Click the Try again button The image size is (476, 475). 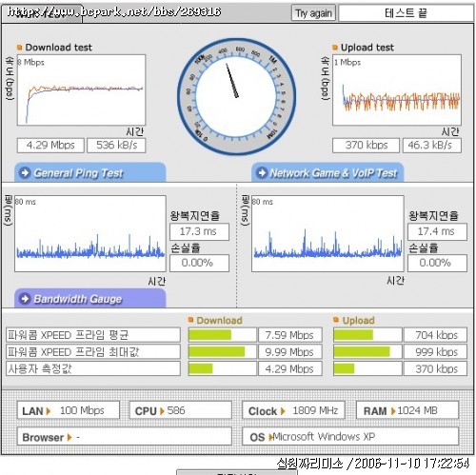point(313,13)
